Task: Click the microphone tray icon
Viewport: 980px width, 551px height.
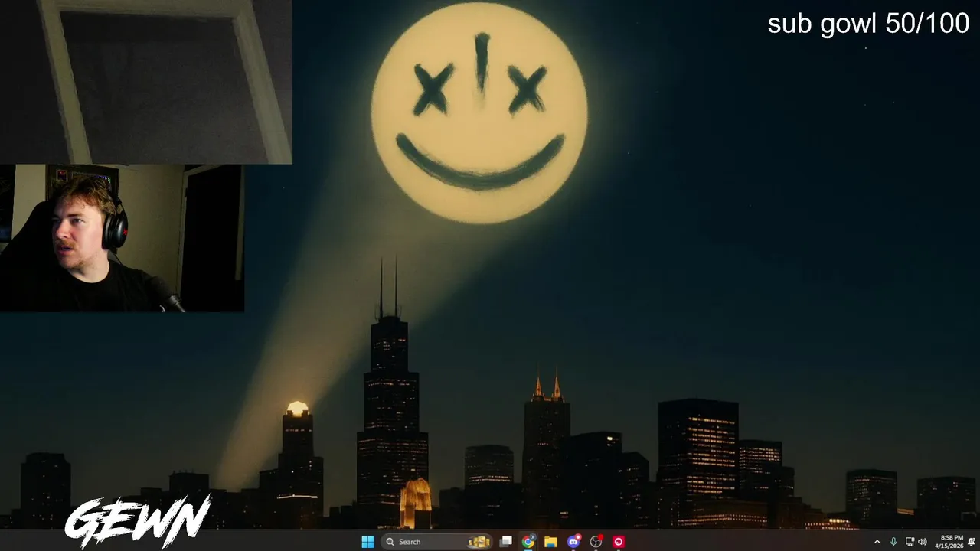Action: tap(893, 542)
